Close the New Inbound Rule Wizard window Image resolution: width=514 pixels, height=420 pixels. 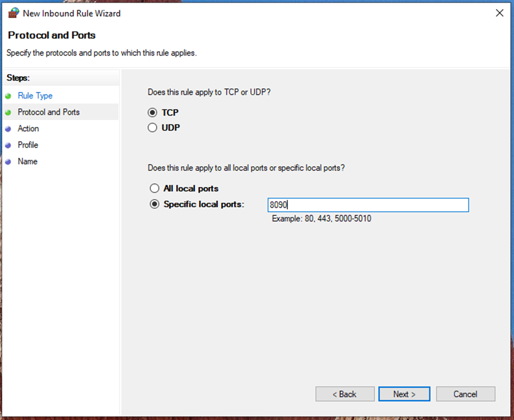(499, 13)
